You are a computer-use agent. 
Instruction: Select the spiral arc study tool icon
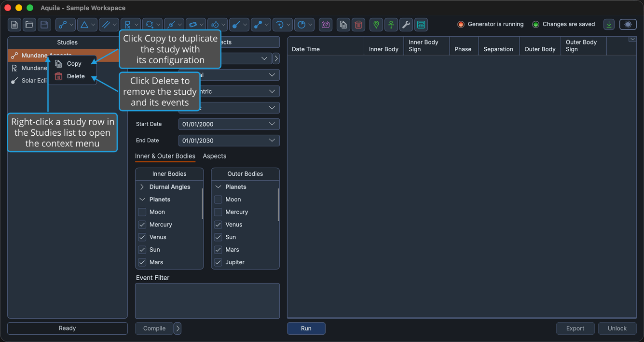click(279, 25)
